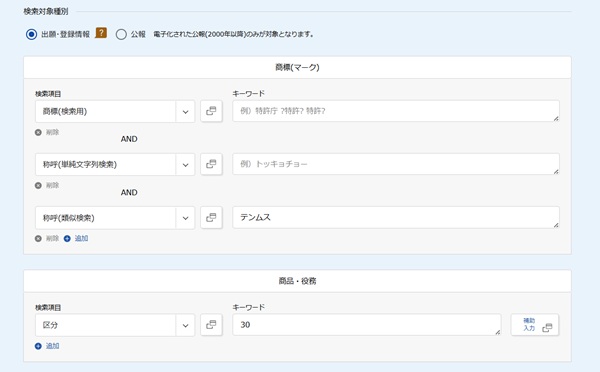Click 追加 link in the 商品・役務 section
Viewport: 600px width, 372px height.
52,346
